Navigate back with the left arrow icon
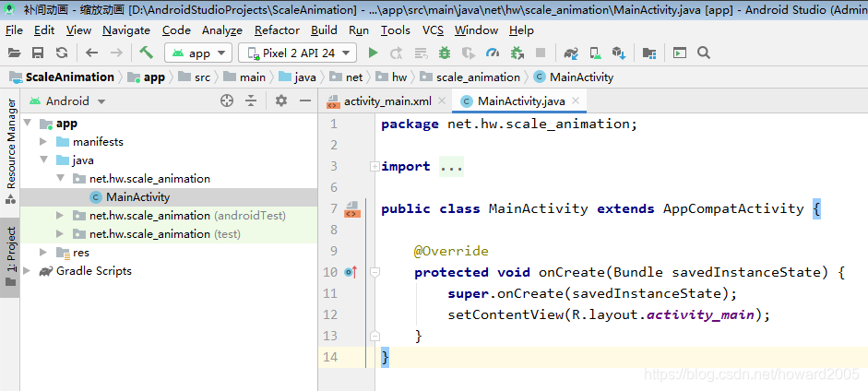This screenshot has height=391, width=868. click(92, 53)
